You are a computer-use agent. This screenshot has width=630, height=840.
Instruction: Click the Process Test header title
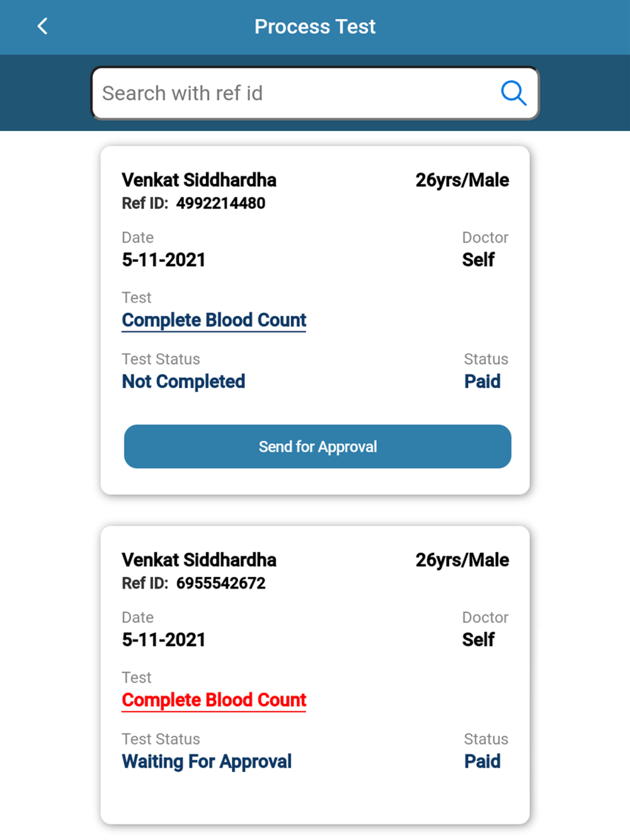point(315,26)
